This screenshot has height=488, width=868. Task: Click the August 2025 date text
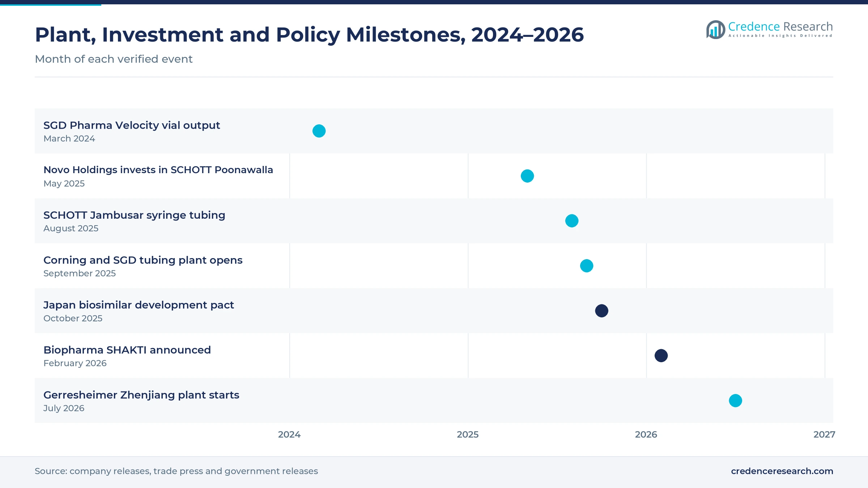[71, 228]
